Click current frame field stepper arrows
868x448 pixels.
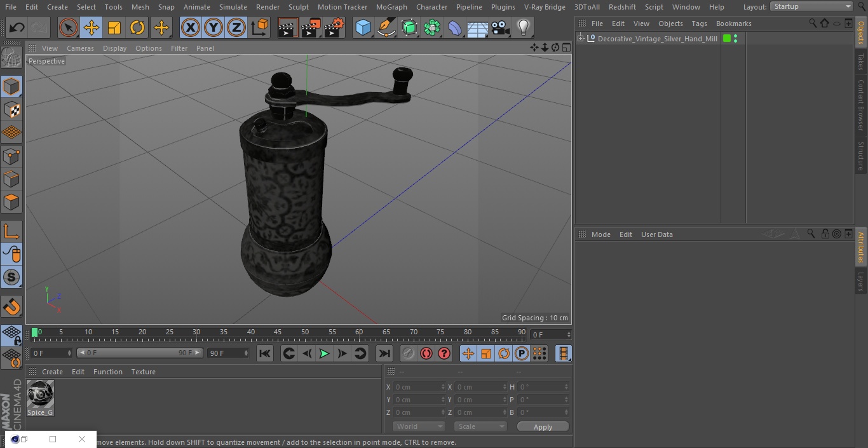(569, 334)
